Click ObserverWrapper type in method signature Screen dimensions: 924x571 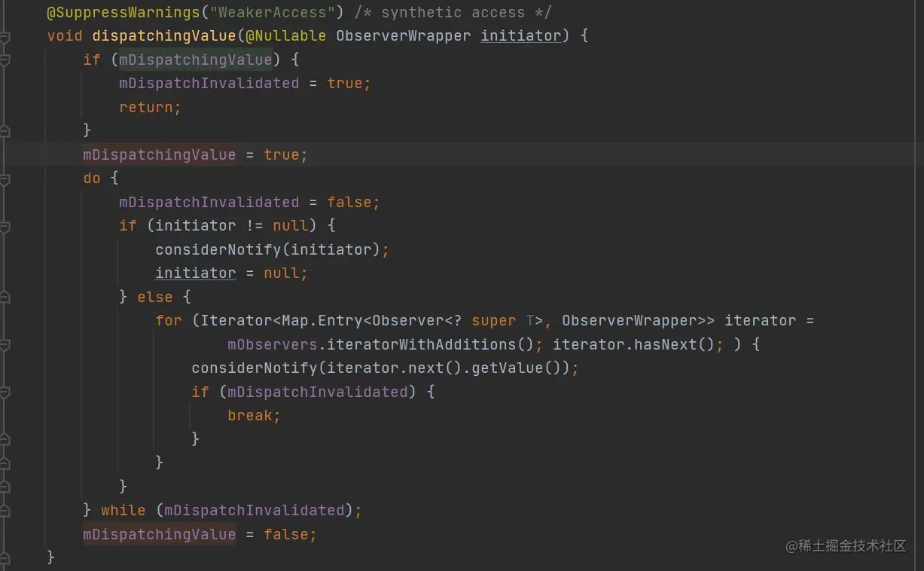[x=404, y=35]
